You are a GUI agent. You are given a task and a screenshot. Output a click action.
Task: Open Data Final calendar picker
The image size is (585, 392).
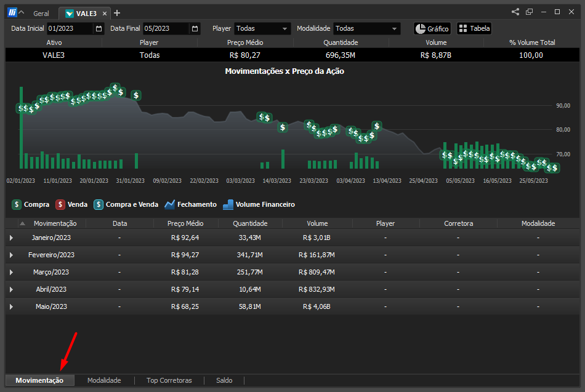pos(195,29)
